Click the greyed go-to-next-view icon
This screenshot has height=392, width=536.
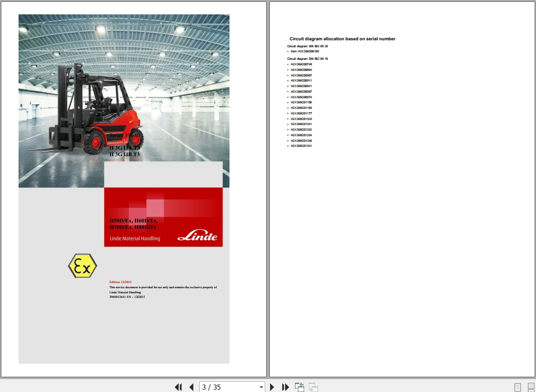(x=313, y=387)
